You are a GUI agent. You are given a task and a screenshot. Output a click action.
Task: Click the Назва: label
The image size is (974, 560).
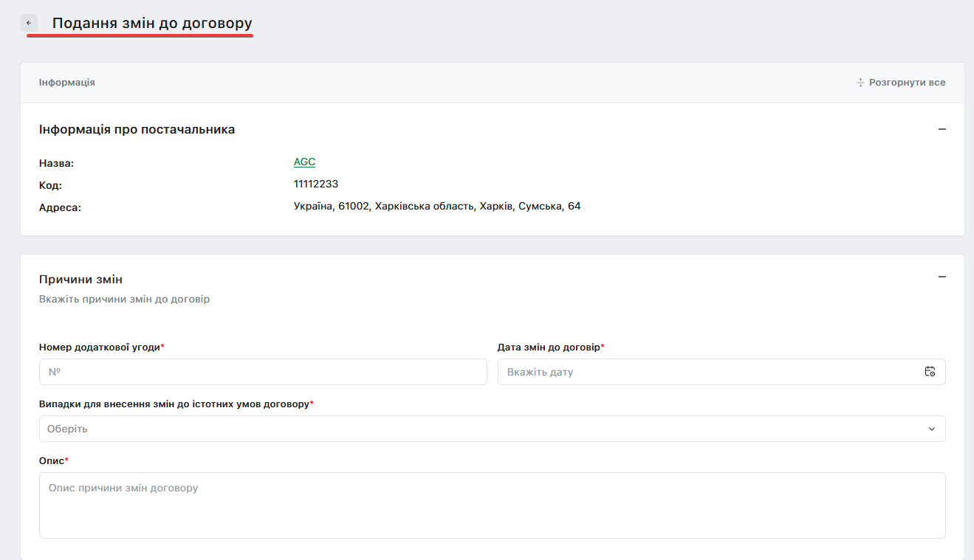57,164
